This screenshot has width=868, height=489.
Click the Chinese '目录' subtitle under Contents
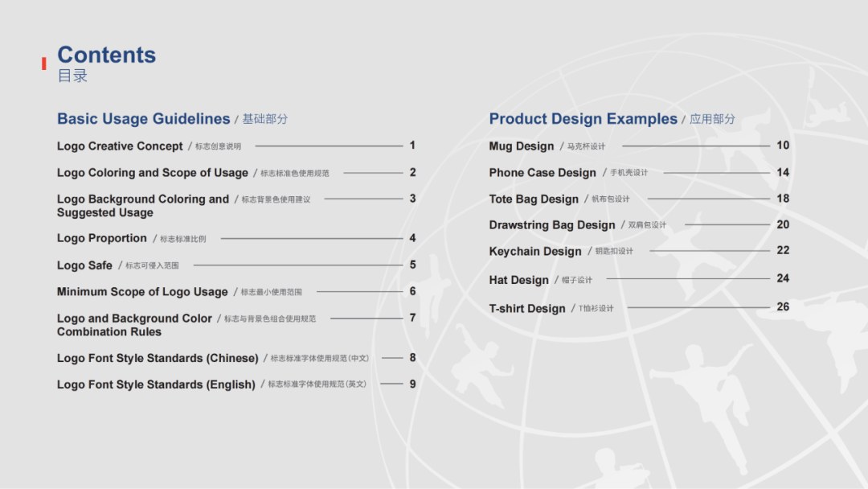click(x=72, y=76)
